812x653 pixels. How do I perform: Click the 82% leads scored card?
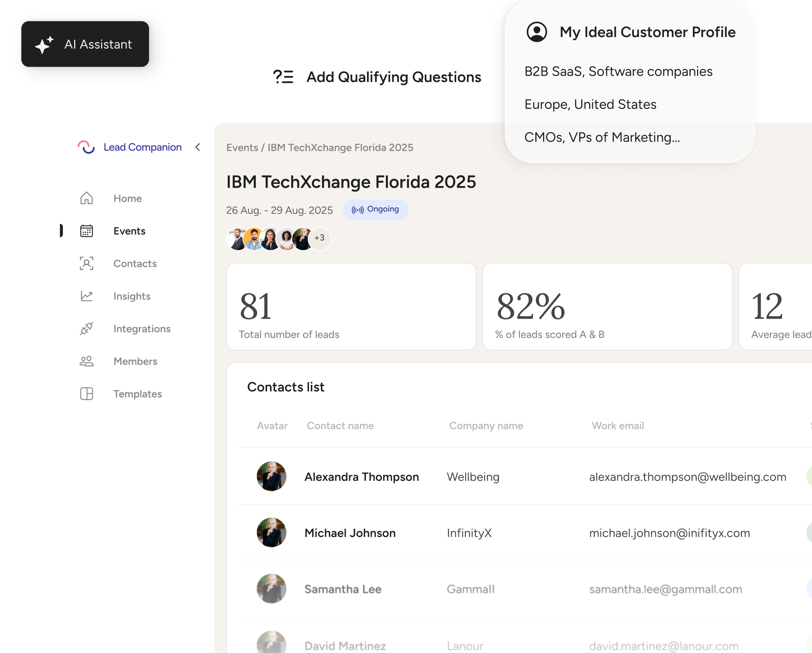(607, 307)
